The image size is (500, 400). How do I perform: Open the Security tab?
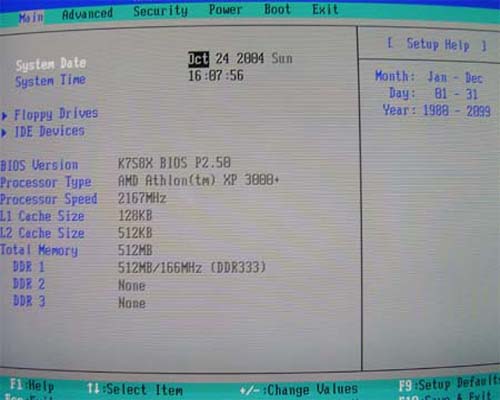click(160, 11)
